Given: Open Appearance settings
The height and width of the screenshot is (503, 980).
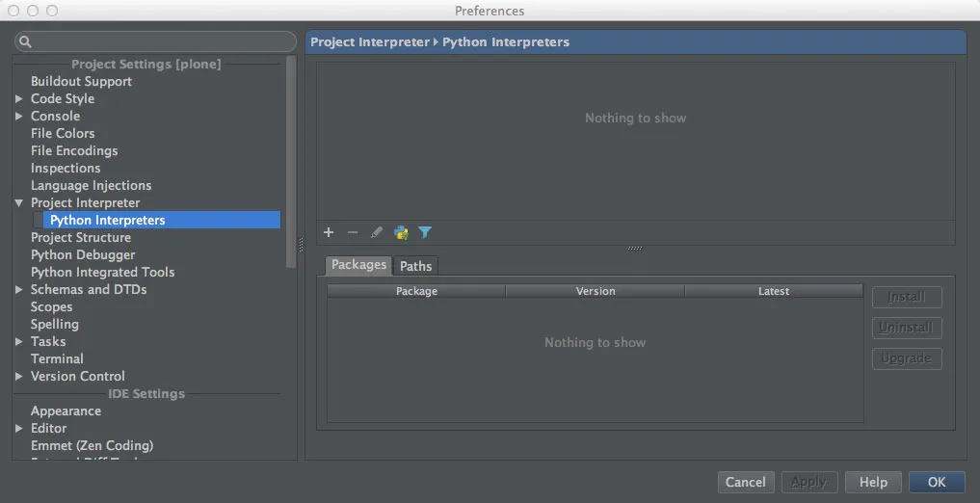Looking at the screenshot, I should point(66,411).
